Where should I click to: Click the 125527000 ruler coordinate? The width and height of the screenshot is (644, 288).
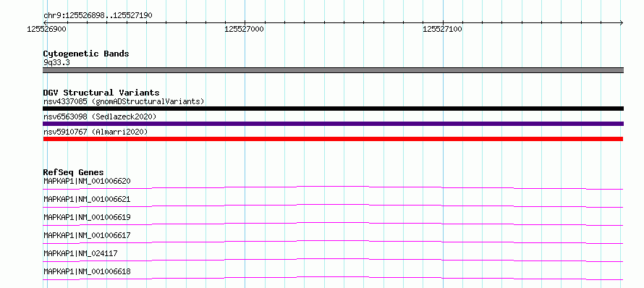coord(245,29)
